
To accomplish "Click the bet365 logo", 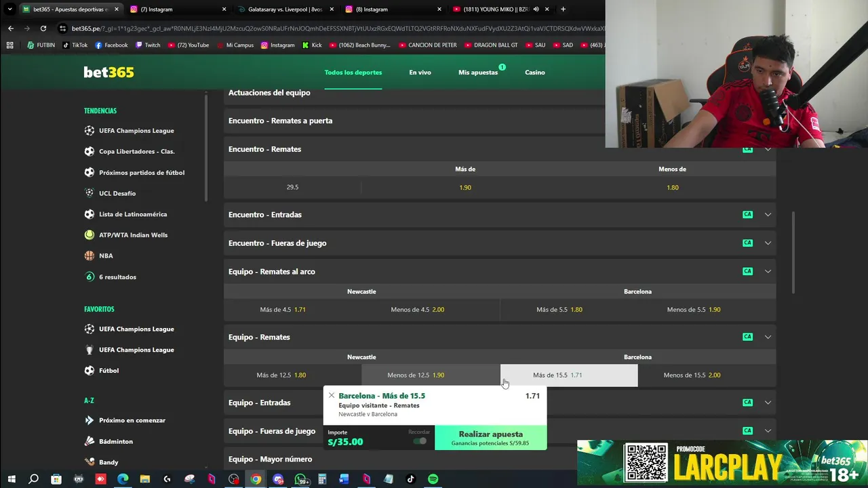I will (x=108, y=73).
